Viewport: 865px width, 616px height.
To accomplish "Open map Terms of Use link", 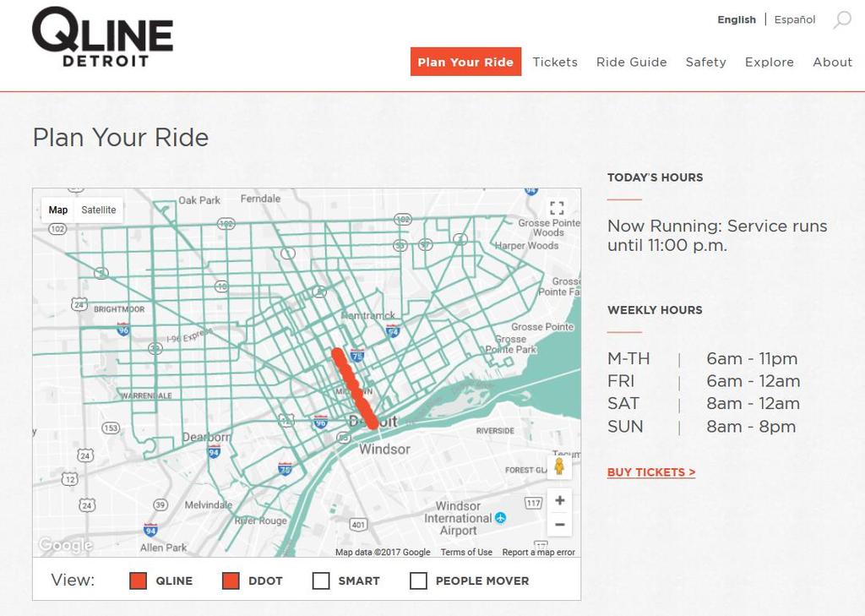I will [x=466, y=552].
